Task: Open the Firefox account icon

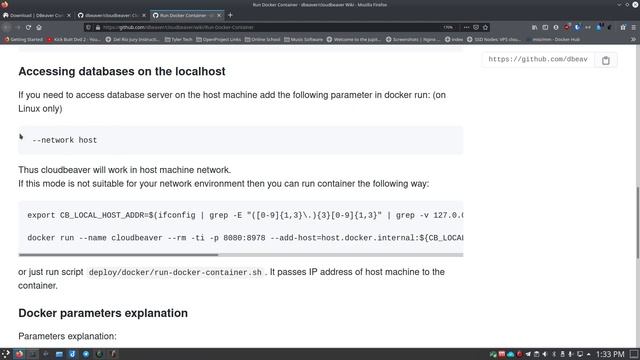Action: [x=556, y=27]
